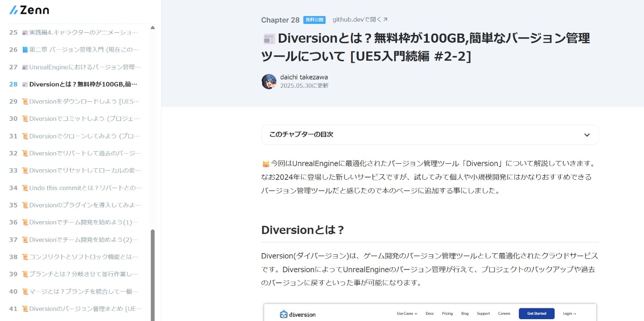Open chapter 39 ブランチとは

click(x=74, y=274)
